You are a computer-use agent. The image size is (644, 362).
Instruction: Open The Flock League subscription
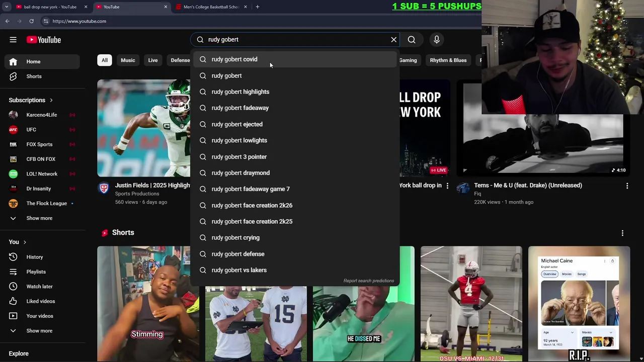pos(42,203)
